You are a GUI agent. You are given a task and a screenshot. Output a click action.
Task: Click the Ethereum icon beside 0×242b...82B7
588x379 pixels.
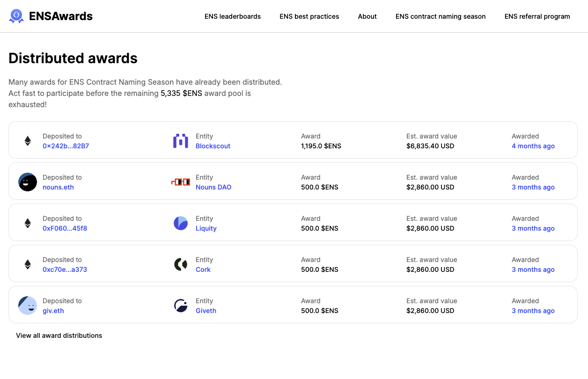(28, 141)
